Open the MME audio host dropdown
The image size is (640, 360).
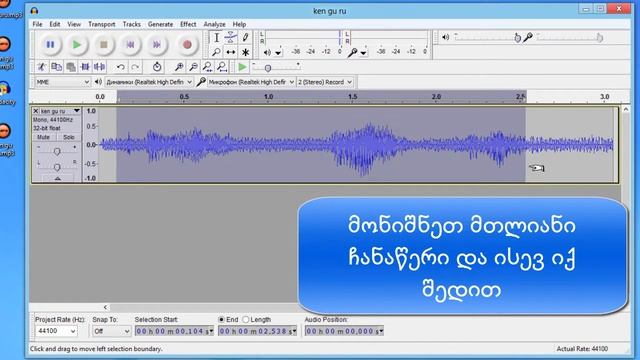[62, 82]
